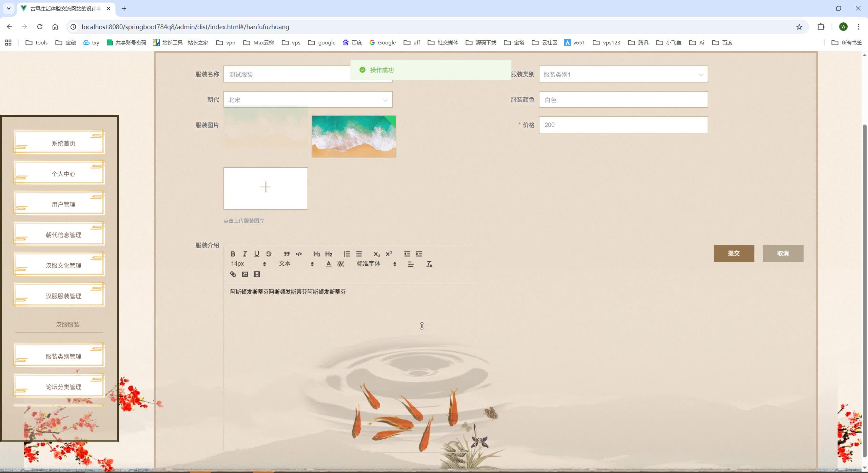Toggle strikethrough formatting
This screenshot has width=868, height=473.
pyautogui.click(x=268, y=254)
